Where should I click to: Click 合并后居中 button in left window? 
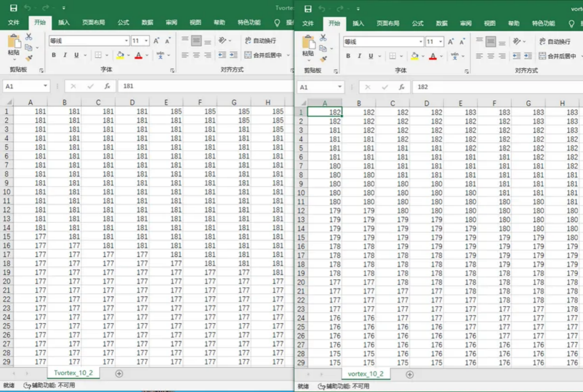(x=263, y=55)
